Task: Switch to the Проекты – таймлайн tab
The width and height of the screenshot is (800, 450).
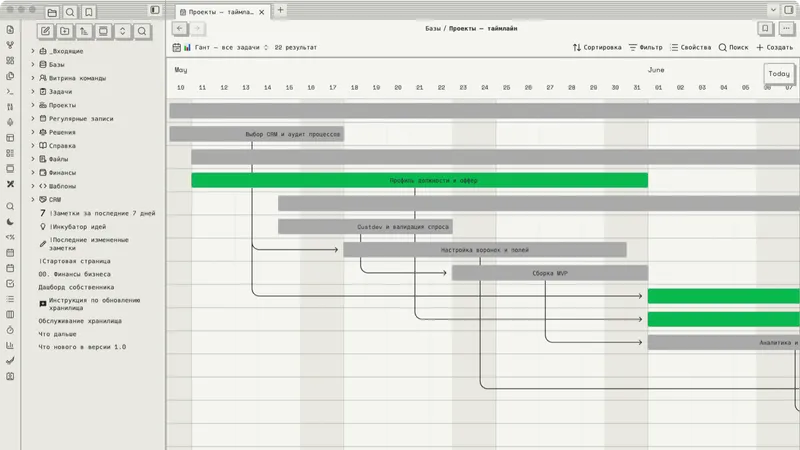Action: pos(221,12)
